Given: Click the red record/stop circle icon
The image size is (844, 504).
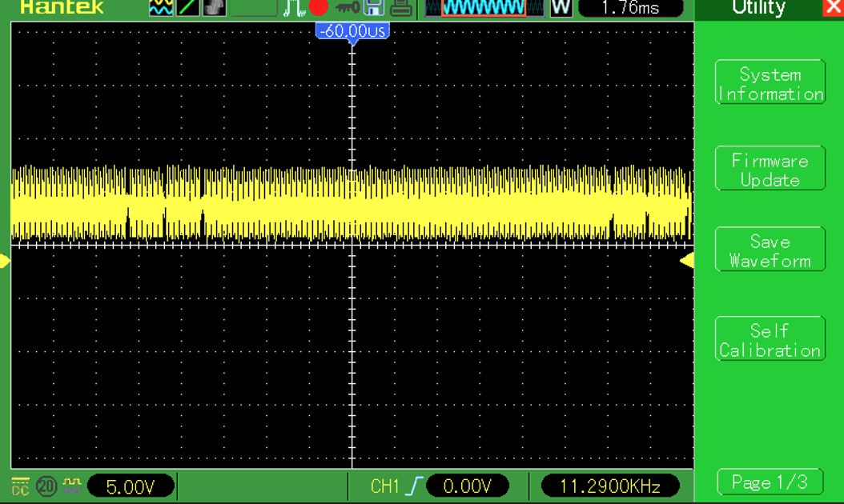Looking at the screenshot, I should click(x=319, y=8).
